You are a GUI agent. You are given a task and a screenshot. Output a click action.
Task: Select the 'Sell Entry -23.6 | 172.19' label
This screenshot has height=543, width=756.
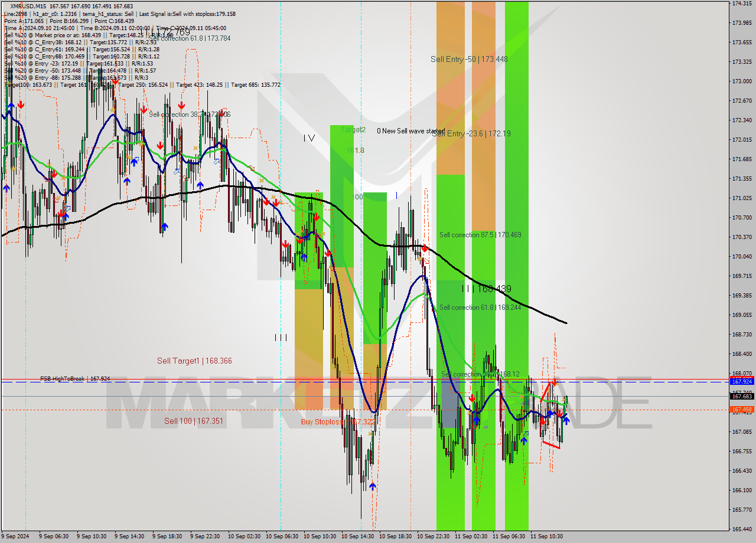(471, 133)
